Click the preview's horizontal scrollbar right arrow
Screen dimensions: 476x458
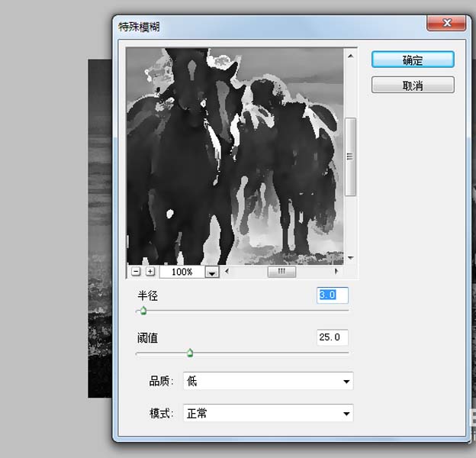(337, 271)
